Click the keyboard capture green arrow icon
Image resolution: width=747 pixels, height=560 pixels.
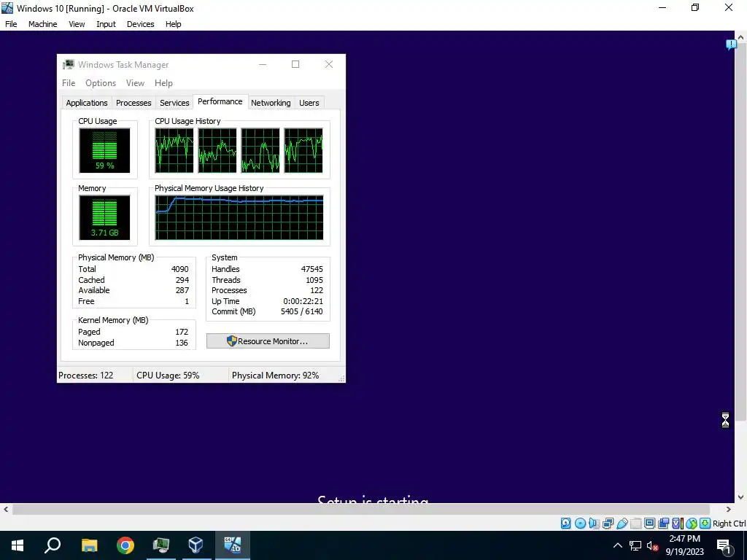click(x=705, y=524)
